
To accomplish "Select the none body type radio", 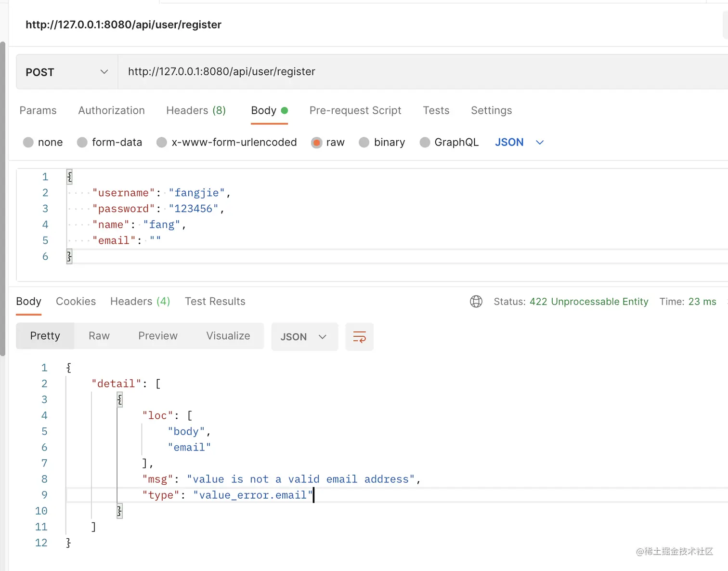I will click(28, 142).
